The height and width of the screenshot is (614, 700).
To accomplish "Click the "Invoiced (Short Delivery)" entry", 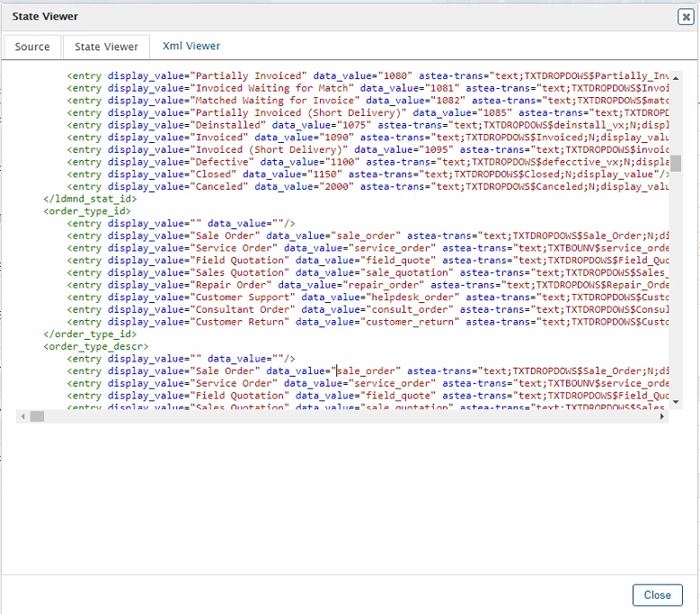I will pos(368,149).
